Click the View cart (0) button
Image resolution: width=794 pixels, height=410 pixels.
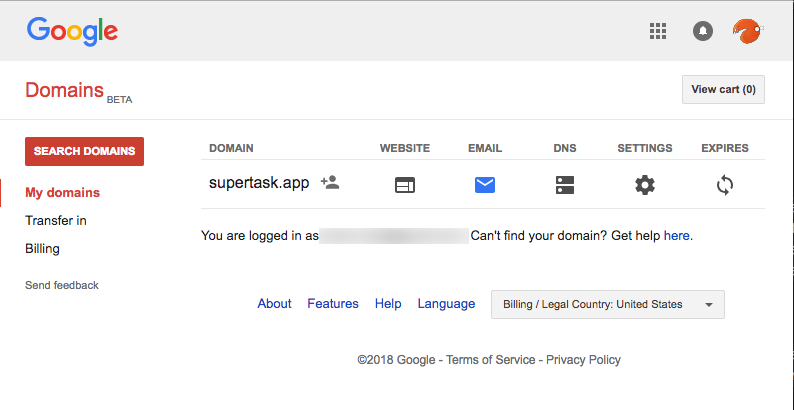(x=723, y=90)
